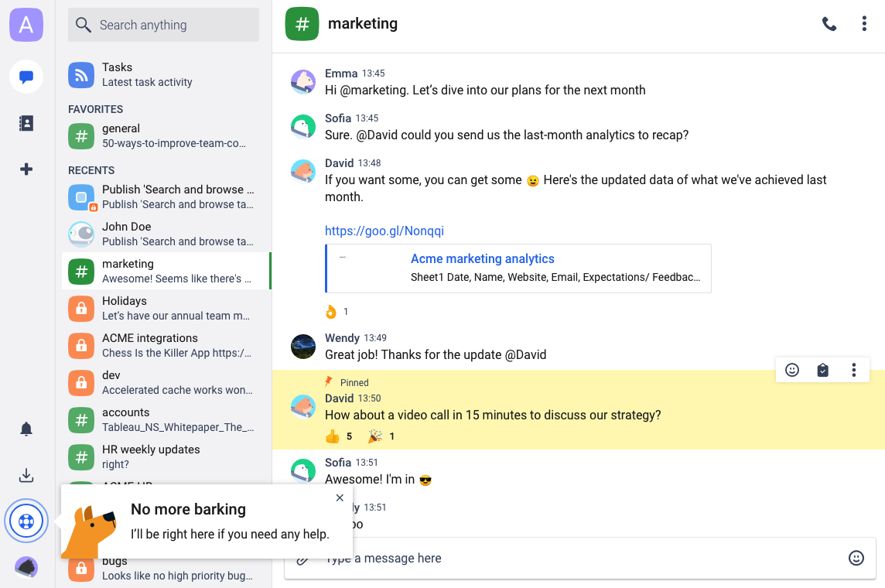This screenshot has width=885, height=588.
Task: Click the 'marketing' channel title in header
Action: [363, 24]
